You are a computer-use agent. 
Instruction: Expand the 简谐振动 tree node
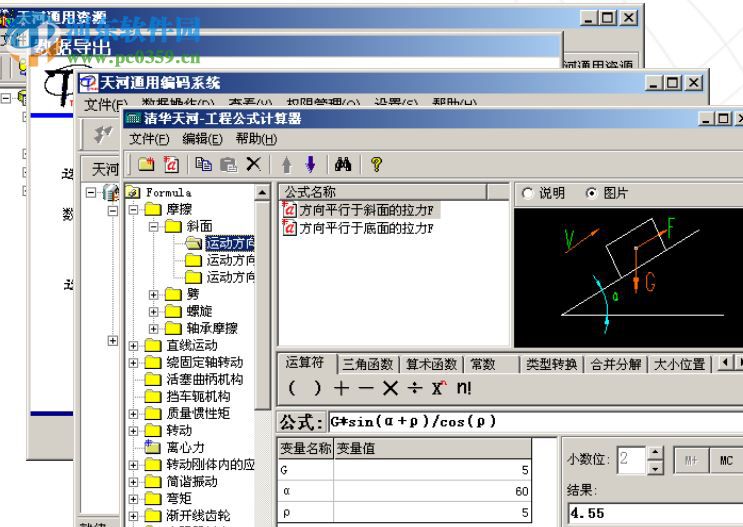pyautogui.click(x=134, y=482)
